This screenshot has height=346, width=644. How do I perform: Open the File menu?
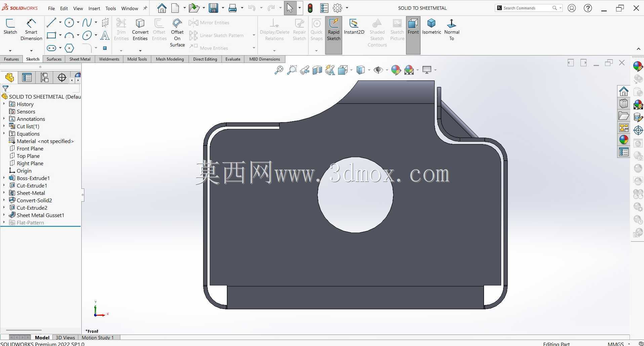pos(51,8)
